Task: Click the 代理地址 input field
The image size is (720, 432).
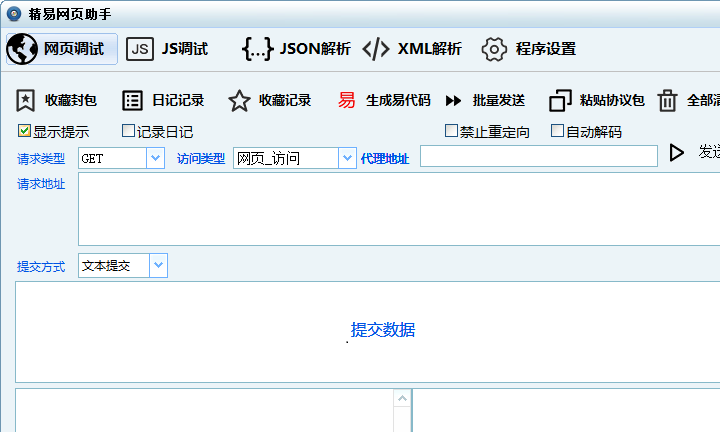Action: 539,156
